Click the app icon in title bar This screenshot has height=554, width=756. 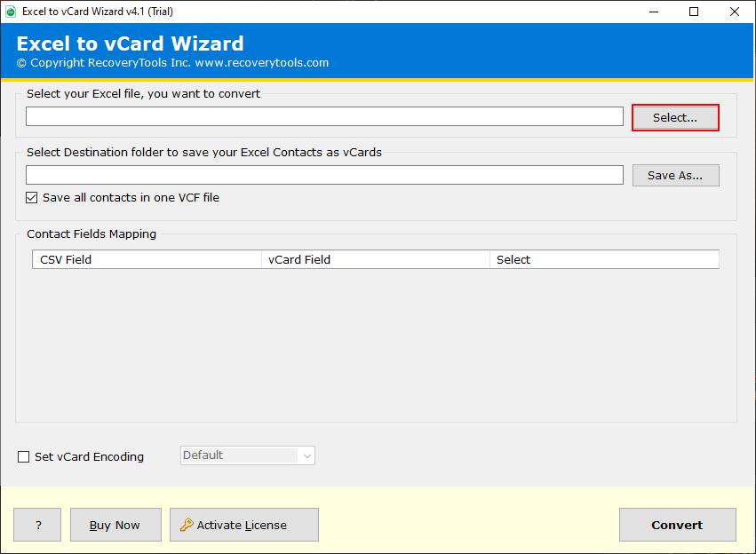11,12
